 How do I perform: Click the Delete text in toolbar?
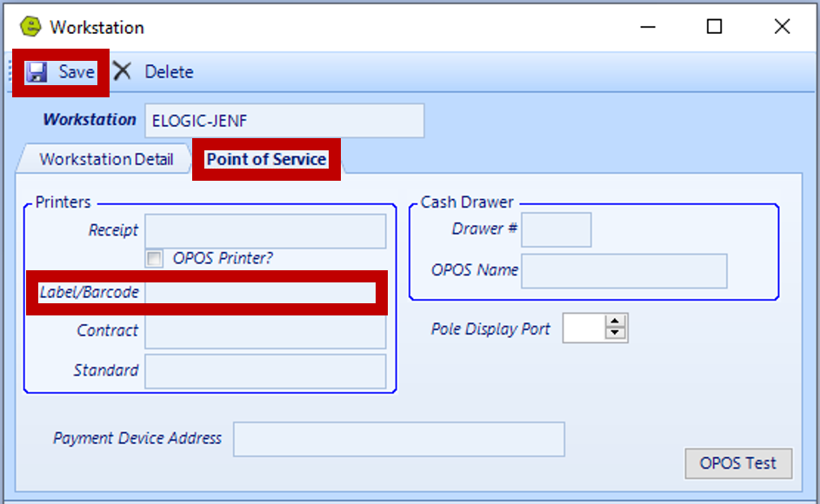pos(169,71)
